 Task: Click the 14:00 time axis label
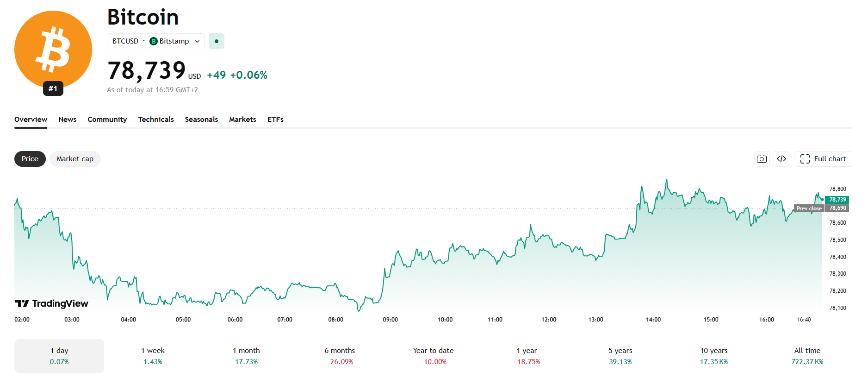click(653, 320)
